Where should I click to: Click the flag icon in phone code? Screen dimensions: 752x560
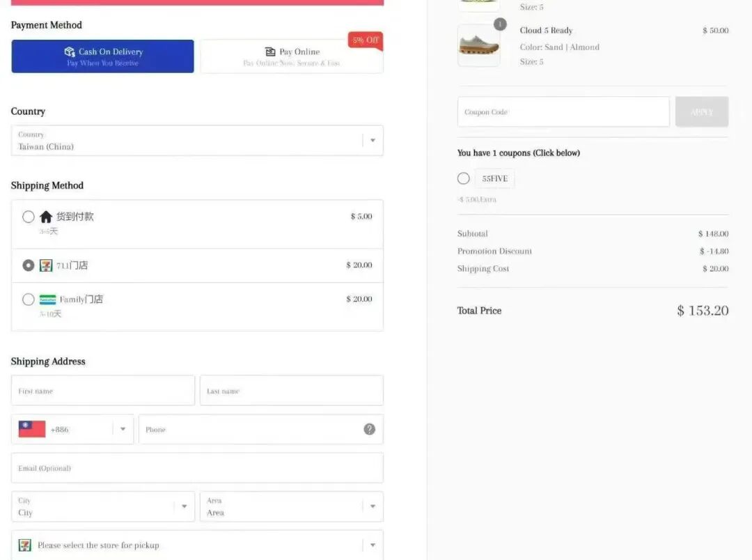[x=32, y=429]
